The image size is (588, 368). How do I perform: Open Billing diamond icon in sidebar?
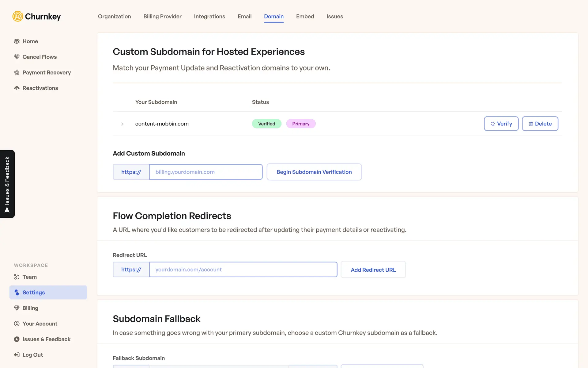(x=17, y=308)
